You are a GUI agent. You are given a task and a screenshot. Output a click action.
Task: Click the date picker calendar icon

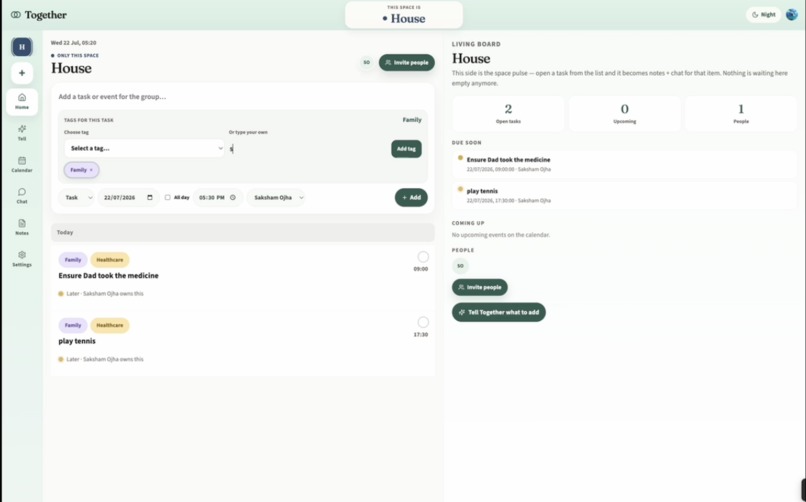tap(150, 197)
